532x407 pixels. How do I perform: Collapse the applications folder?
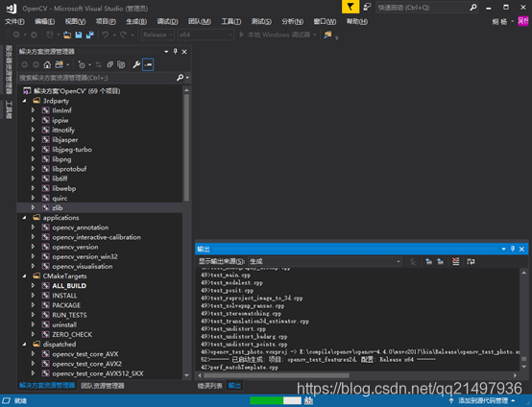point(24,217)
